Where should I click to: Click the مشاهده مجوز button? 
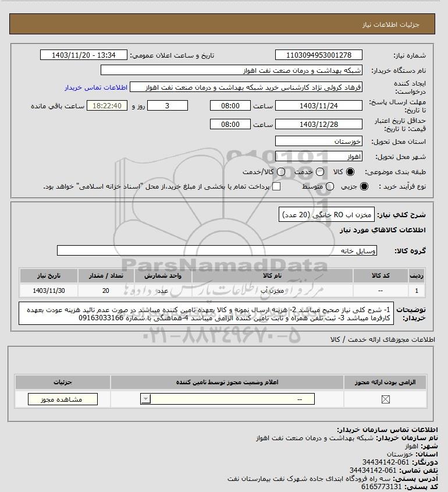(x=63, y=399)
